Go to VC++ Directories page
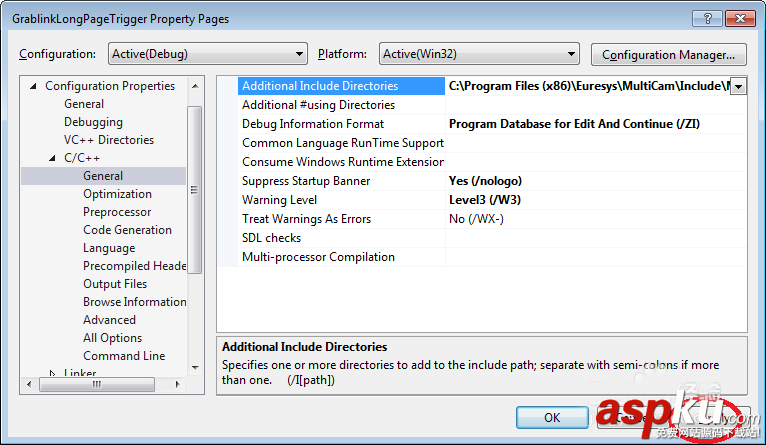 pyautogui.click(x=109, y=140)
